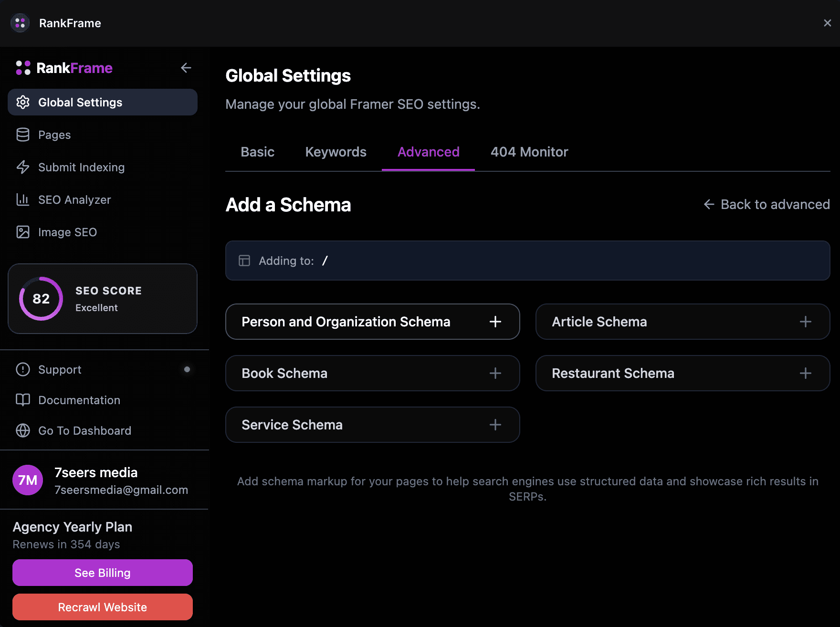Open Pages in the sidebar
This screenshot has height=627, width=840.
pos(103,135)
